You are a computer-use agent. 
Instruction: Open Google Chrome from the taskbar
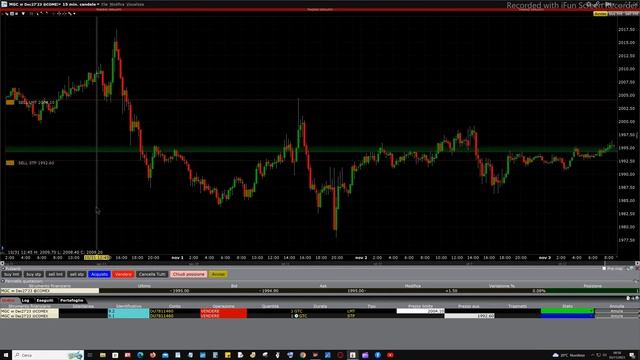[303, 355]
